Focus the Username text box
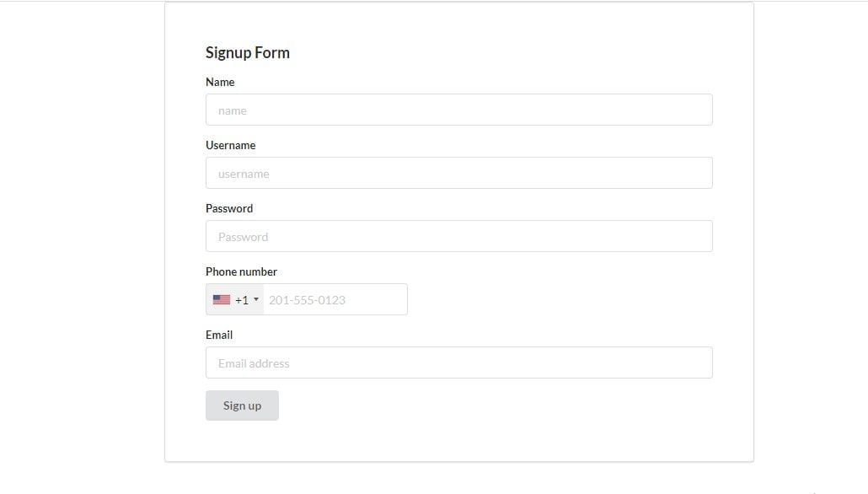 point(458,173)
